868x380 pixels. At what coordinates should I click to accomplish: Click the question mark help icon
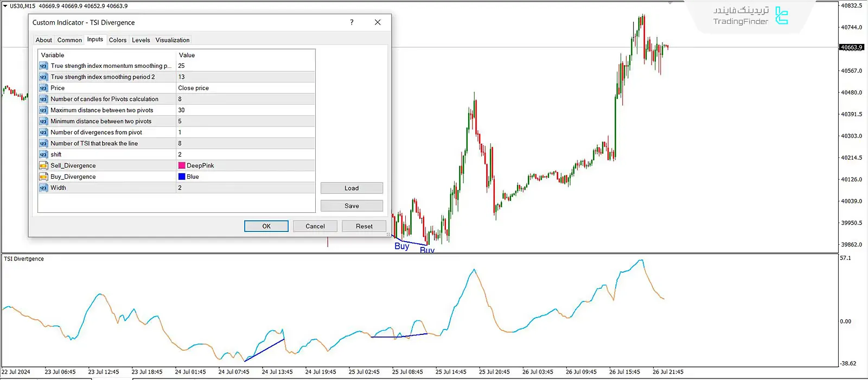[352, 22]
